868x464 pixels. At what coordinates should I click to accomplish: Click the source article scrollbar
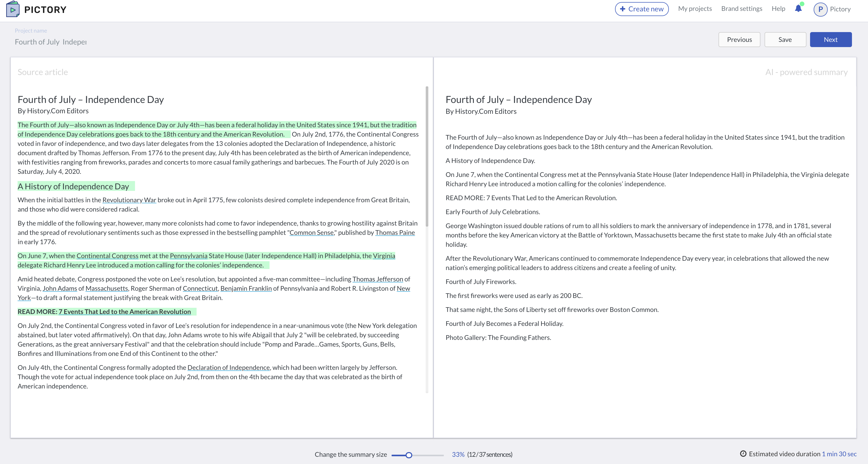[427, 157]
